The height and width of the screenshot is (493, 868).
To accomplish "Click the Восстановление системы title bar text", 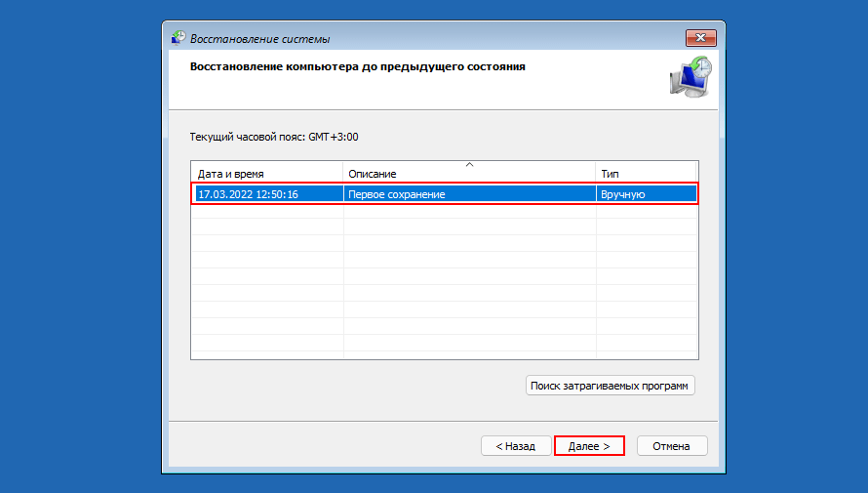I will coord(259,39).
